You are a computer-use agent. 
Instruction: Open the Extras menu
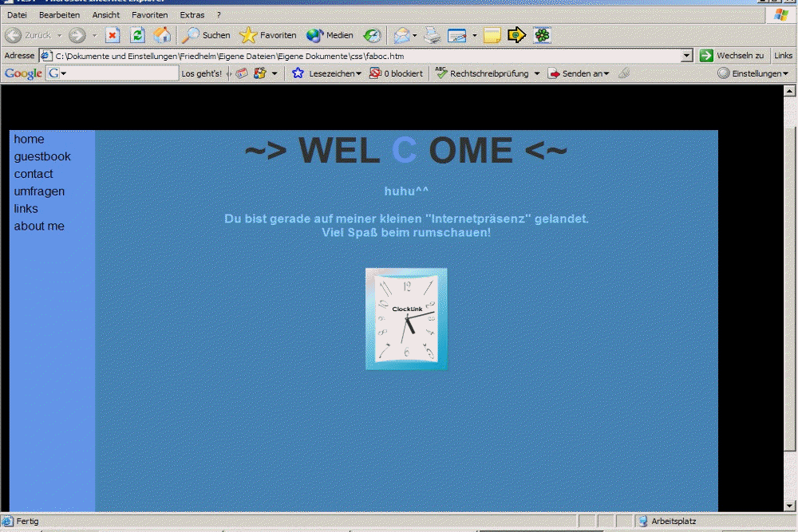(x=192, y=15)
